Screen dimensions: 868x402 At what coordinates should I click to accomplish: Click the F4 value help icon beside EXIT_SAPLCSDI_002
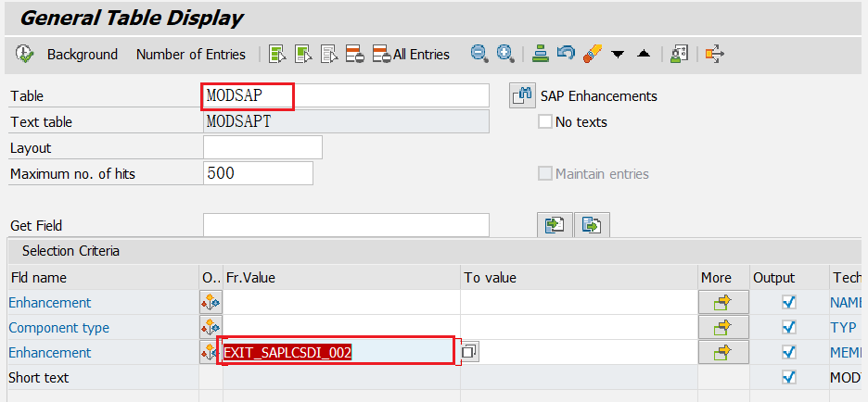tap(469, 352)
